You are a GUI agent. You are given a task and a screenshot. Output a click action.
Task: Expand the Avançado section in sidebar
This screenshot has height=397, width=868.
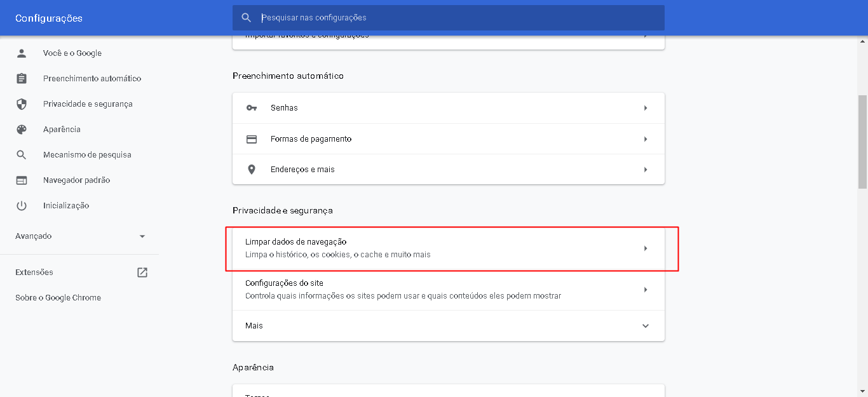[x=142, y=236]
